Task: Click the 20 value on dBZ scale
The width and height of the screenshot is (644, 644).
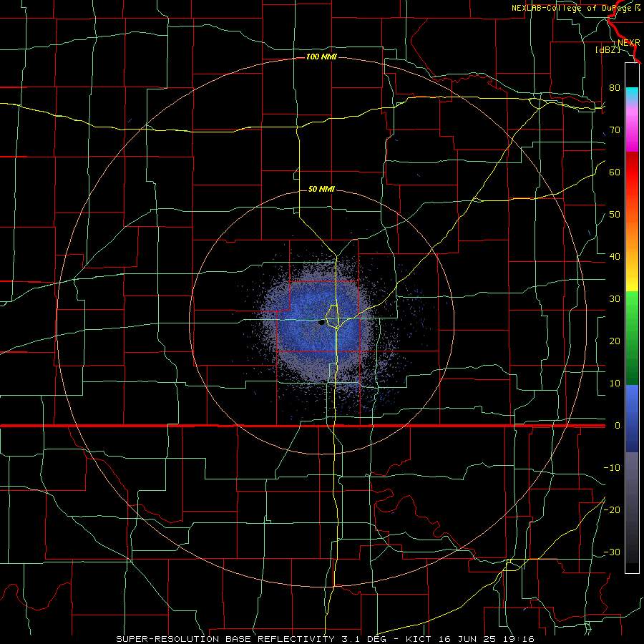Action: 615,341
